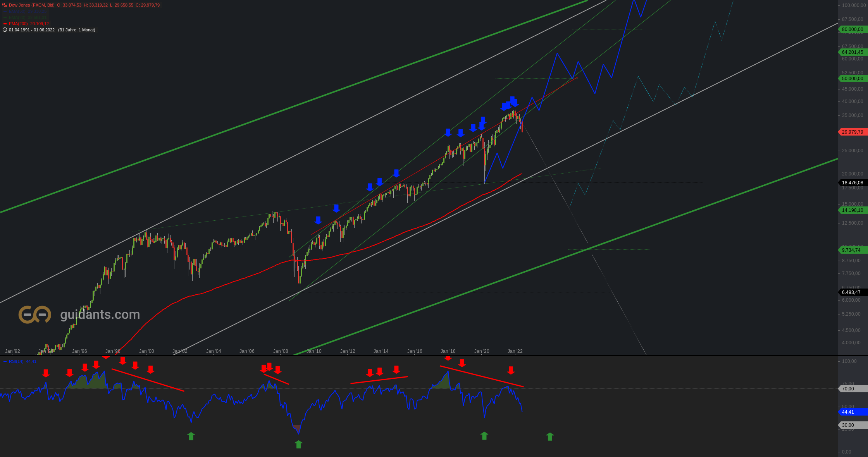Image resolution: width=868 pixels, height=457 pixels.
Task: Click the candlestick chart-type icon beside Dow Jones
Action: (5, 5)
